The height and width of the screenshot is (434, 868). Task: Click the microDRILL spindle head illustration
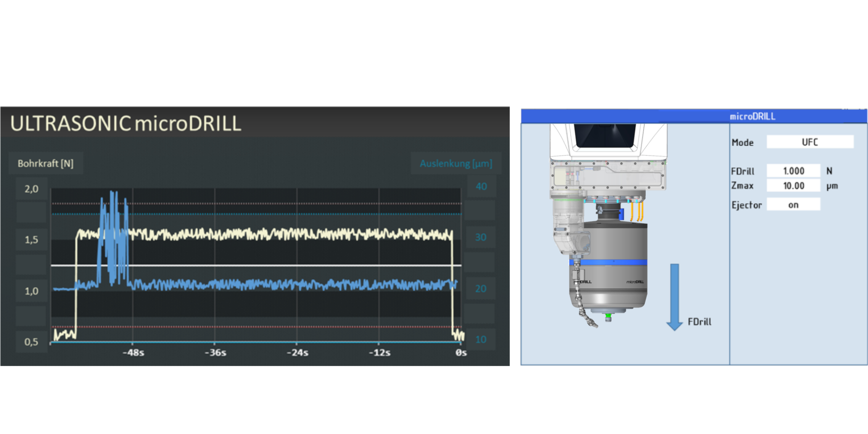click(x=608, y=226)
